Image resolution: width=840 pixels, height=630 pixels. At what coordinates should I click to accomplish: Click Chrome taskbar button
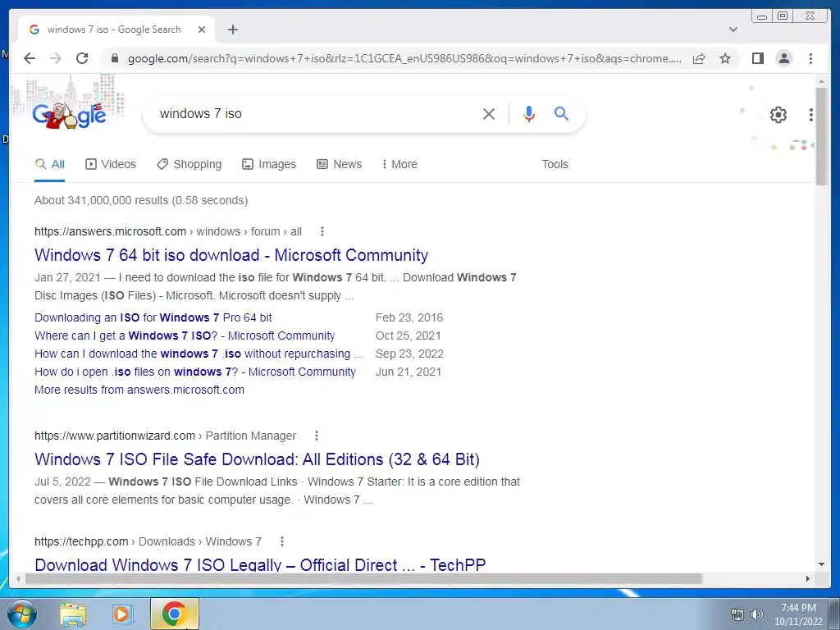pos(174,614)
